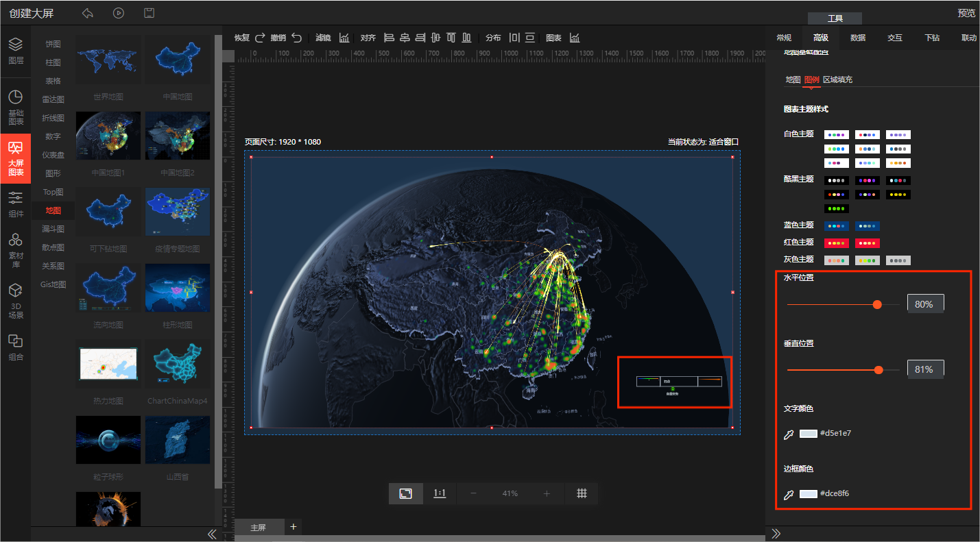
Task: Click the zoom in plus button
Action: pos(547,493)
